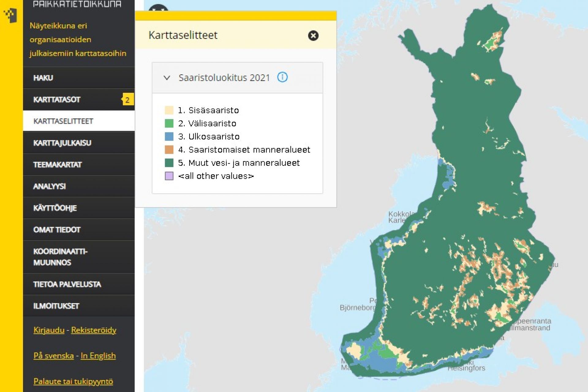This screenshot has width=588, height=392.
Task: Click the Välisaaristo green color swatch
Action: pyautogui.click(x=169, y=123)
